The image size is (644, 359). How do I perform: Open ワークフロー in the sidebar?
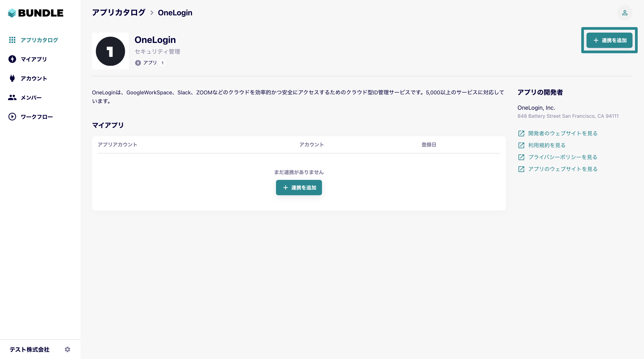click(x=31, y=117)
